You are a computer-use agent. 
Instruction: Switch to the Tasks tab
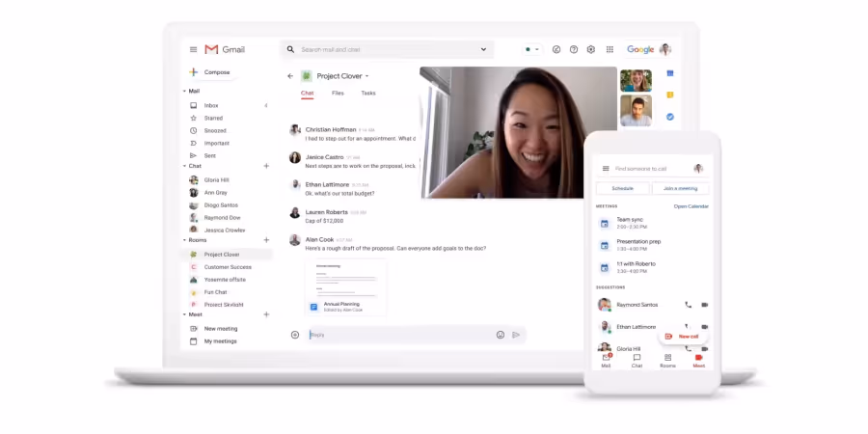[x=368, y=93]
